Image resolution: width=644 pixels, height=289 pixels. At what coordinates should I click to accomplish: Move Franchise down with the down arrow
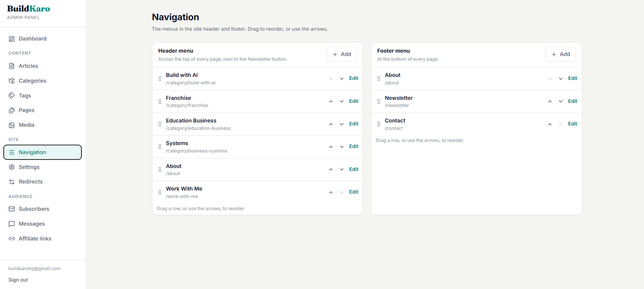[342, 102]
